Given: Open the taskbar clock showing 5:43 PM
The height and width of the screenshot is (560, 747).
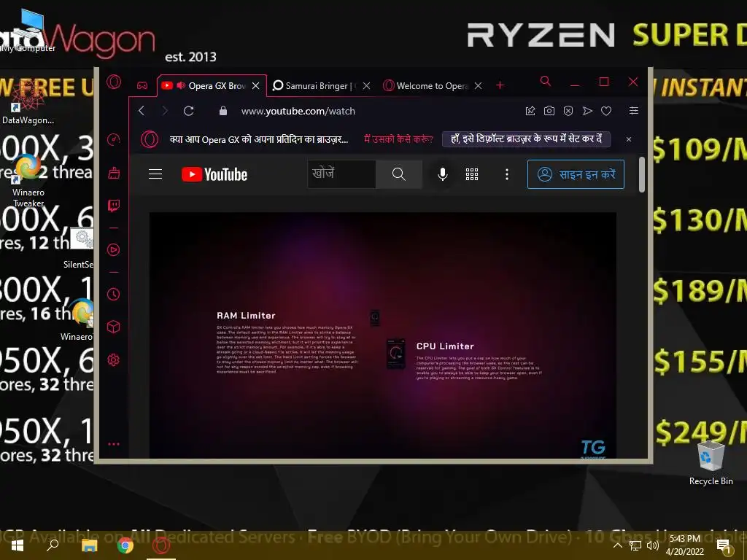Looking at the screenshot, I should [684, 545].
